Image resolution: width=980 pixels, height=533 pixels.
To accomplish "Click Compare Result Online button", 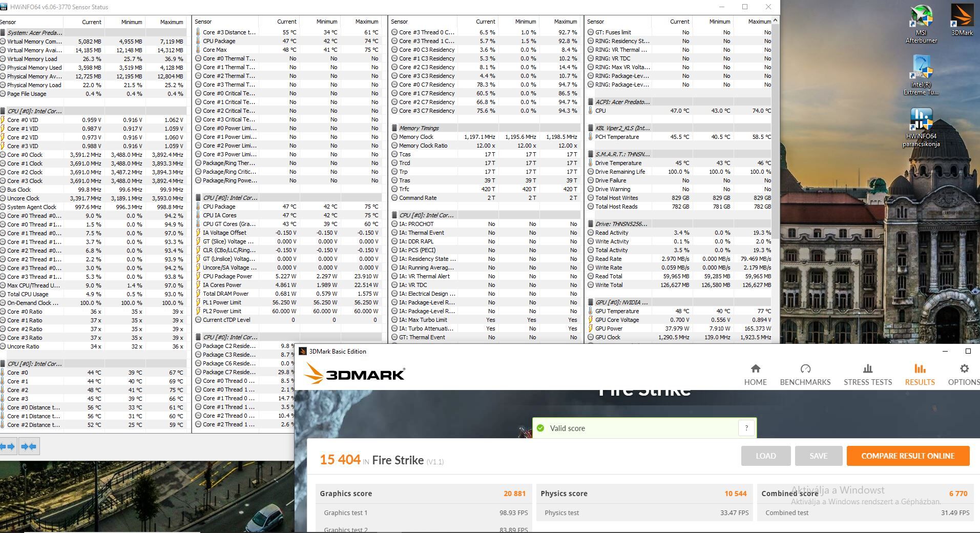I will tap(908, 456).
